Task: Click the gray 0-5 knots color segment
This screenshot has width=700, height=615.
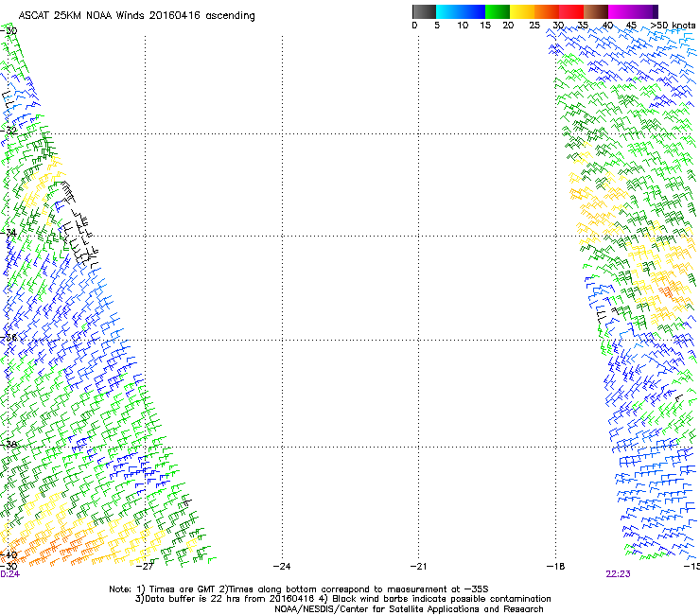Action: (424, 11)
